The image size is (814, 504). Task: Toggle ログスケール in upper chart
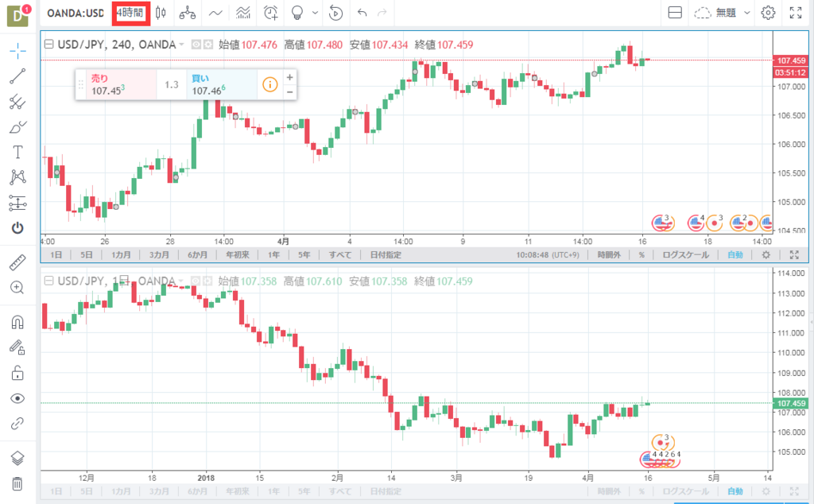(x=685, y=255)
